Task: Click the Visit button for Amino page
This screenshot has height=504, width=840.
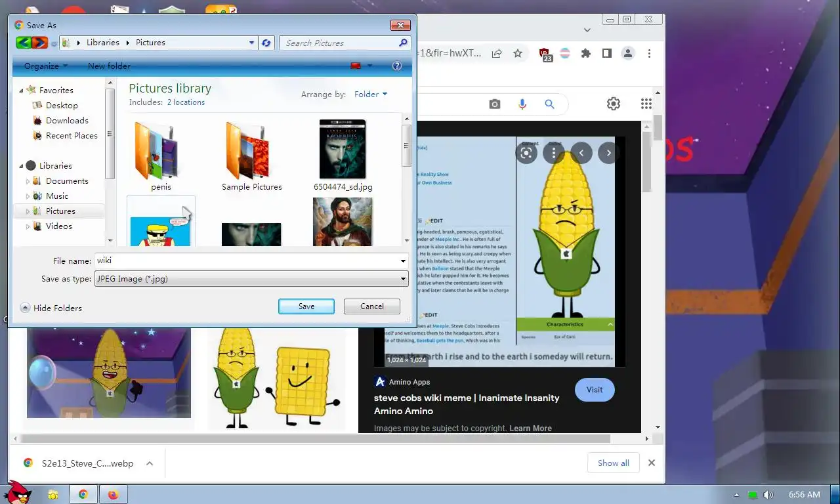Action: (595, 389)
